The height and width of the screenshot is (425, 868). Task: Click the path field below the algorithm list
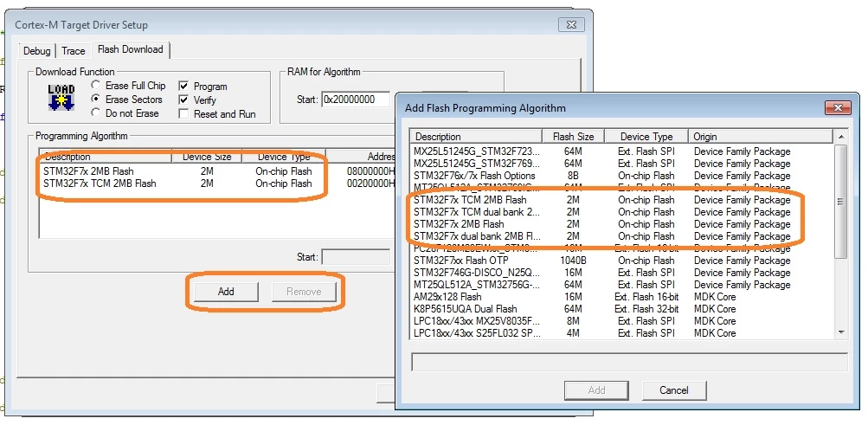(629, 362)
